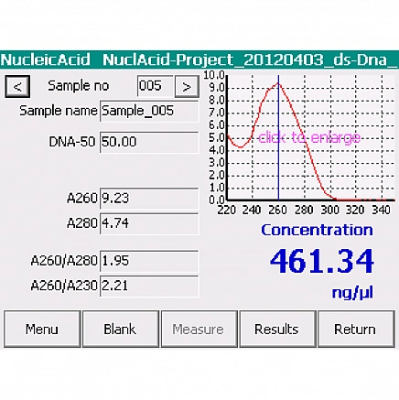Run a Blank measurement
399x400 pixels.
(x=120, y=329)
